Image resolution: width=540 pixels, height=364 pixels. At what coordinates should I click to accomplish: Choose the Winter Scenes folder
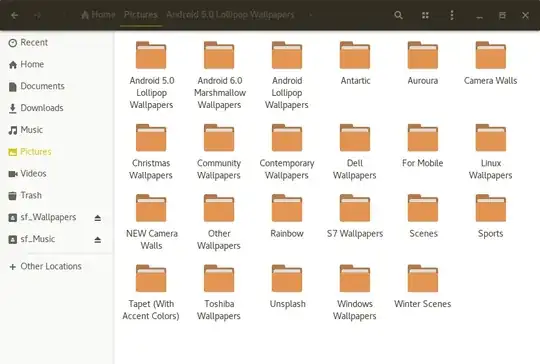(x=423, y=286)
